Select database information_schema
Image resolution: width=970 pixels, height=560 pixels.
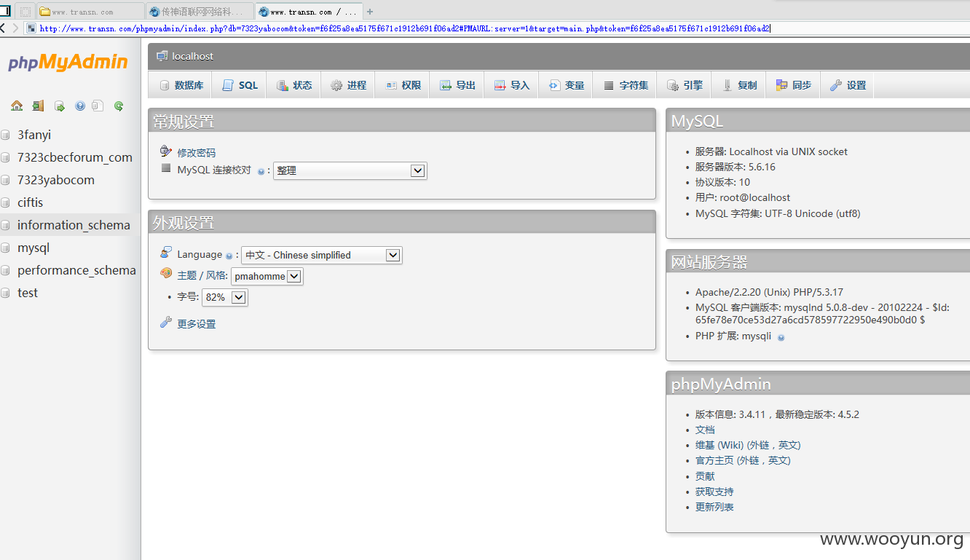(74, 225)
